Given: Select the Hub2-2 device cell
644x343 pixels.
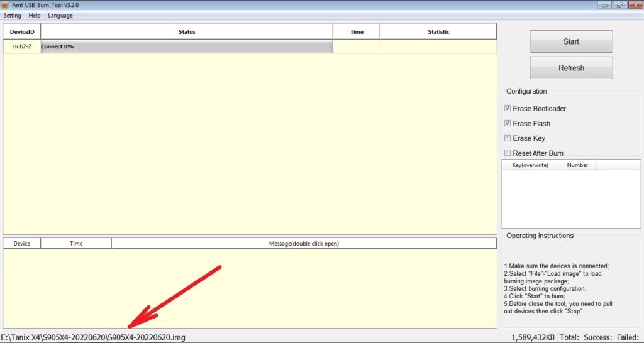Looking at the screenshot, I should [x=22, y=46].
